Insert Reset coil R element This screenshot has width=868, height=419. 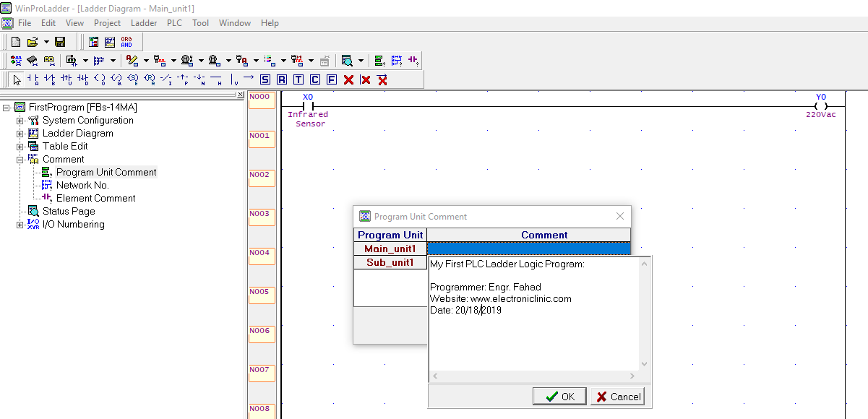pos(150,79)
